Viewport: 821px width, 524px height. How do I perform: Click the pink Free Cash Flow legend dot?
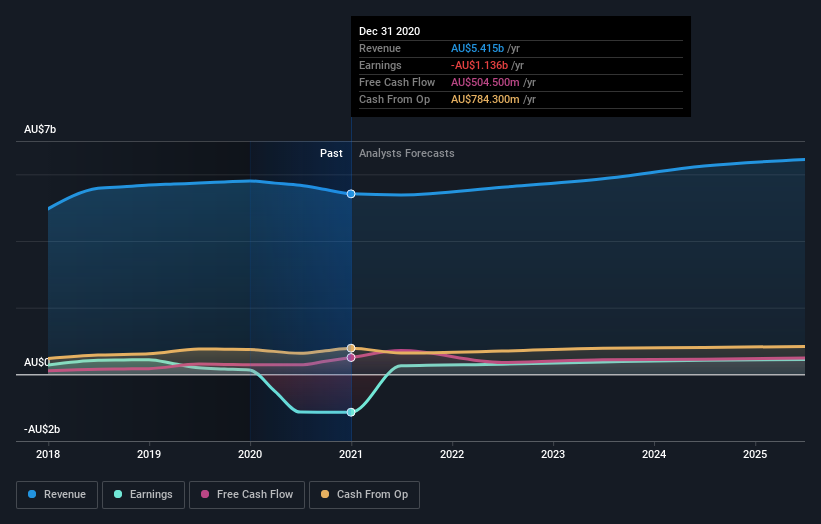tap(205, 494)
